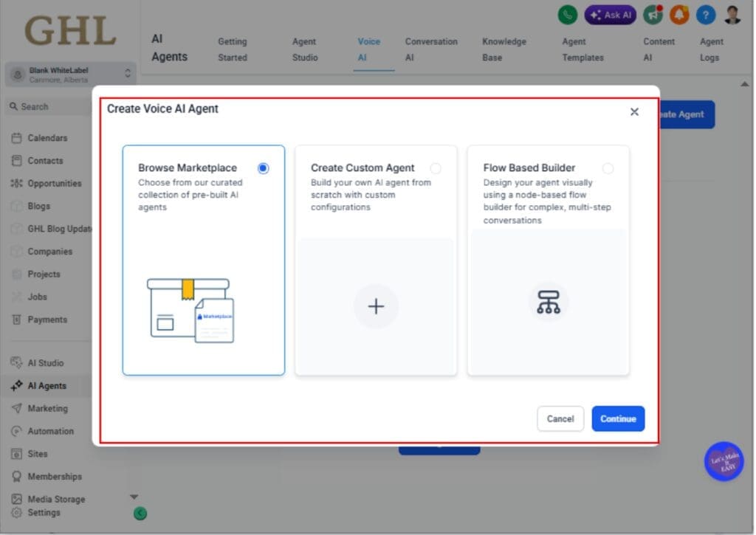Select the Create Custom Agent card title

362,168
